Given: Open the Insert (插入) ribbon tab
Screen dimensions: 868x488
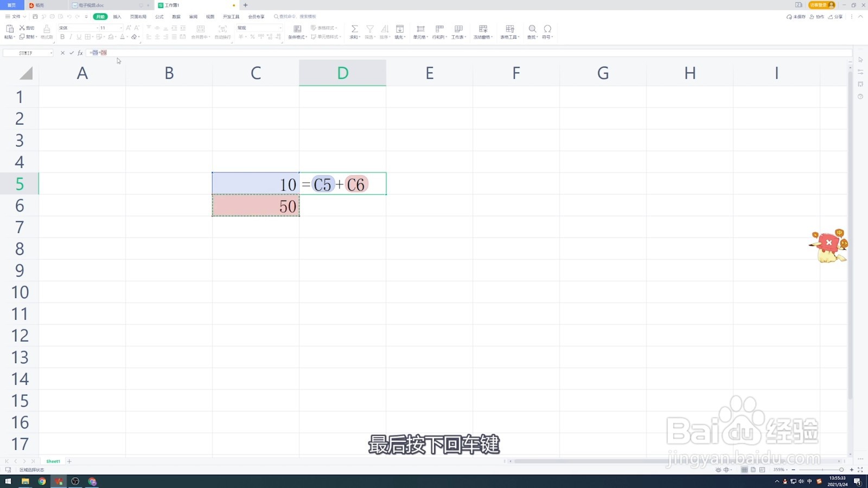Looking at the screenshot, I should pyautogui.click(x=117, y=17).
